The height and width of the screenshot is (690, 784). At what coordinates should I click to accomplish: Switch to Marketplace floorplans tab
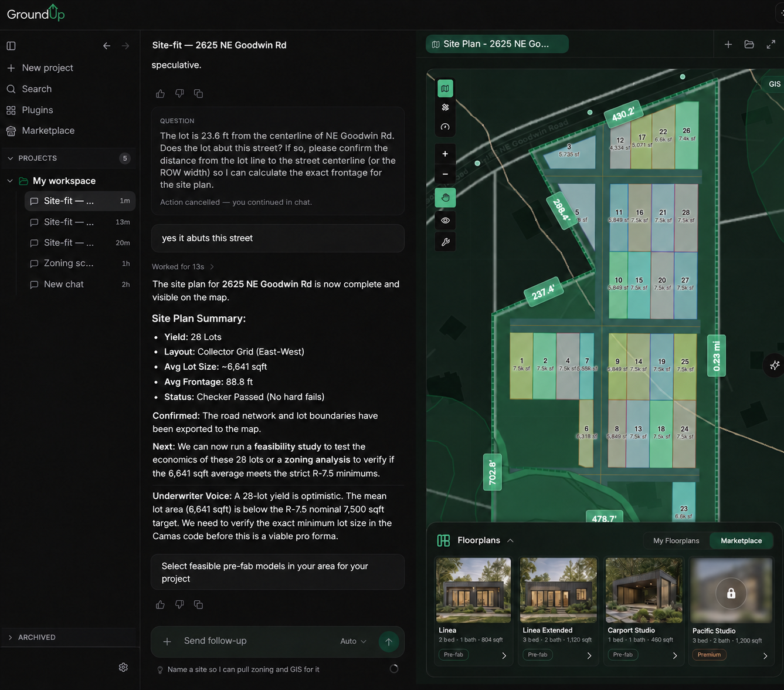[x=741, y=541]
